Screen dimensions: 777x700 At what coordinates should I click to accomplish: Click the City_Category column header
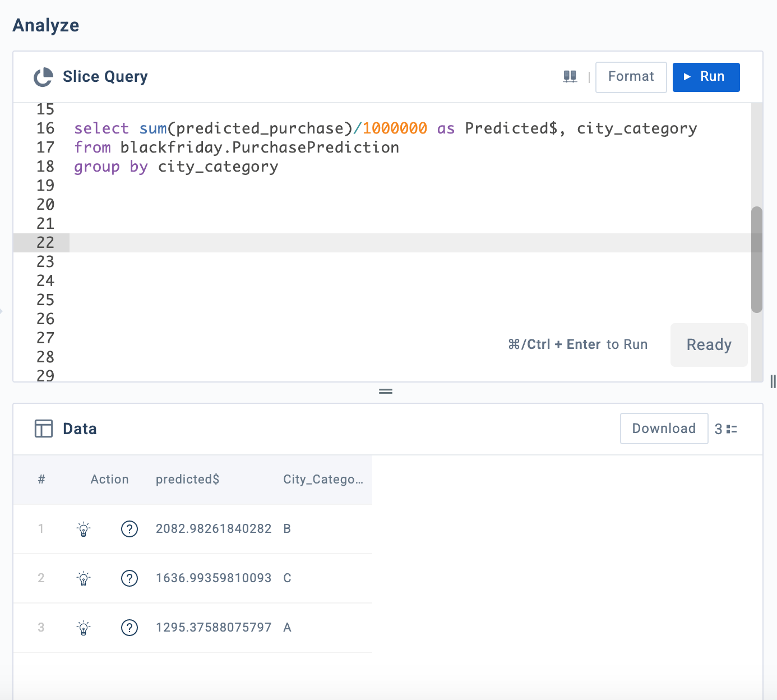point(323,480)
